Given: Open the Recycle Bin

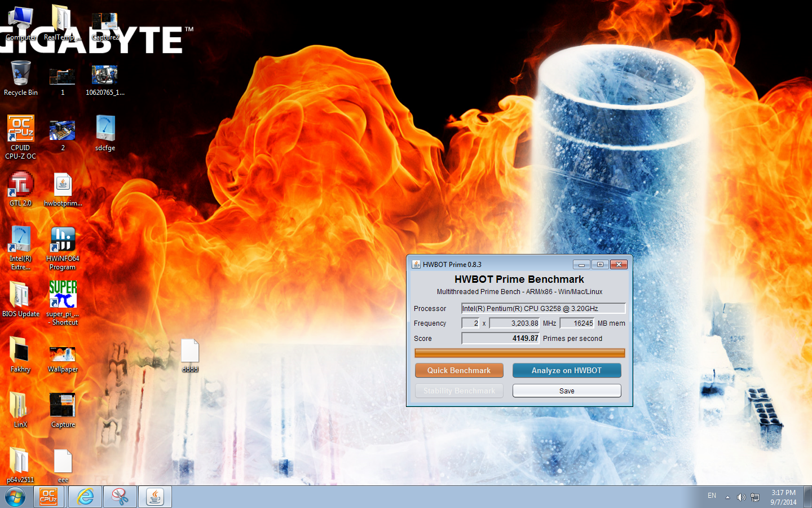Looking at the screenshot, I should tap(21, 78).
